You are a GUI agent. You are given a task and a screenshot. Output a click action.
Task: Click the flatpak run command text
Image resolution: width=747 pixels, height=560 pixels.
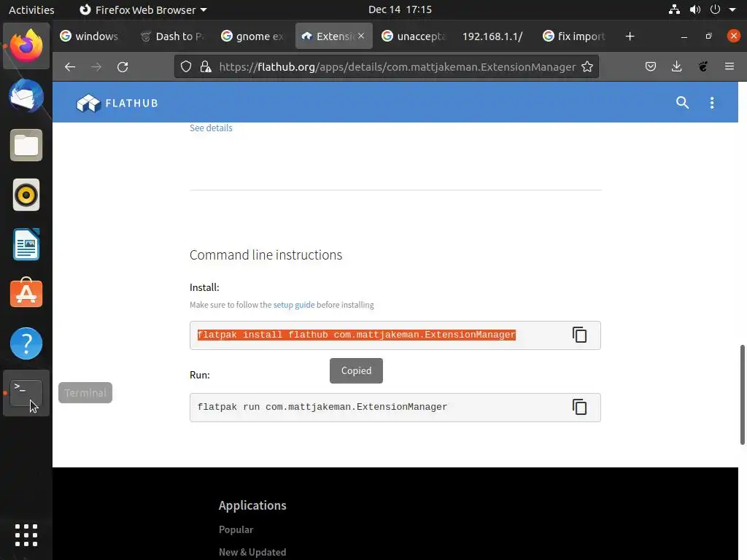pos(322,407)
